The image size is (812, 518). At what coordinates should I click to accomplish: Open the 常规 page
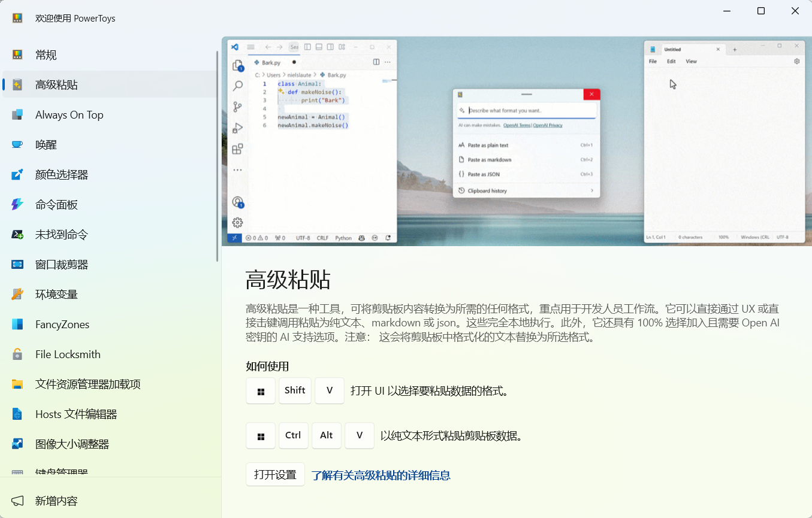point(109,55)
